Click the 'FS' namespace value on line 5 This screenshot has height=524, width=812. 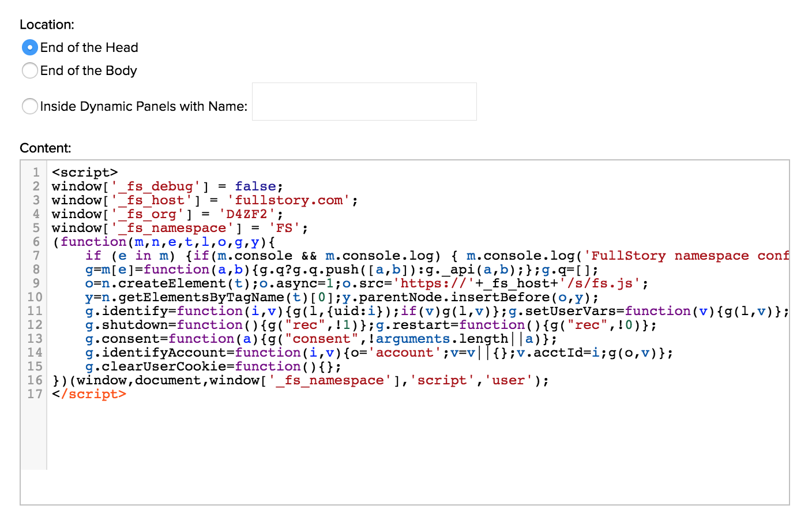(x=284, y=228)
